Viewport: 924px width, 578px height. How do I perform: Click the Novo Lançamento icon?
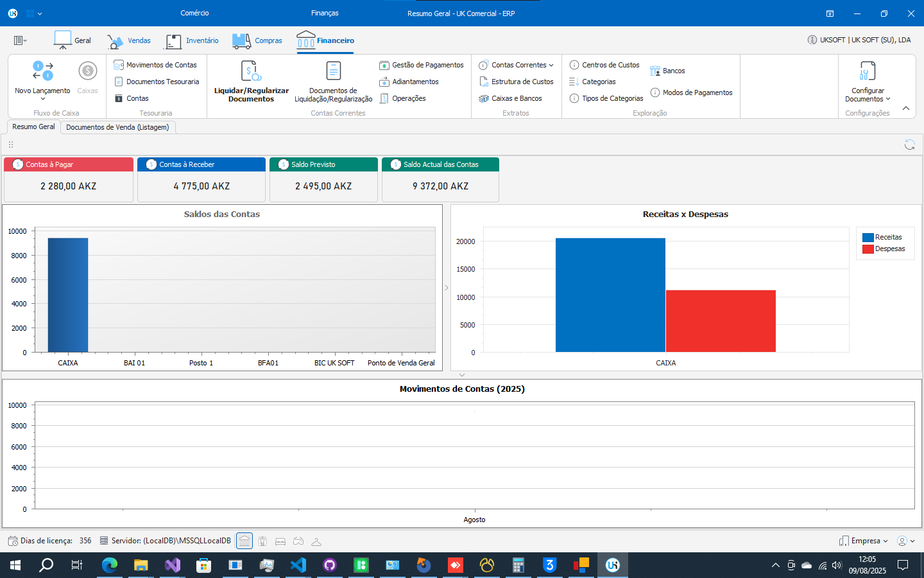tap(42, 71)
